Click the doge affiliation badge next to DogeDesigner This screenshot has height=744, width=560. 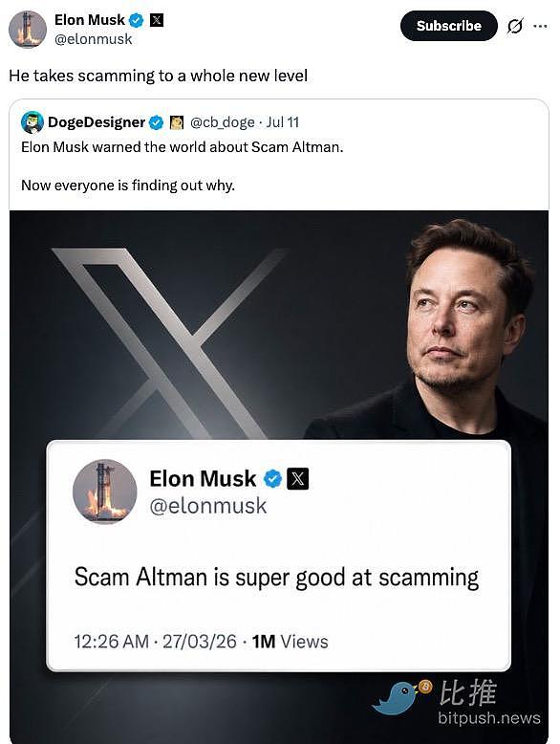point(177,123)
